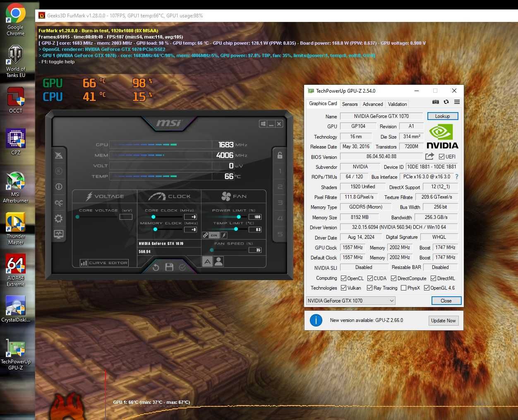Image resolution: width=518 pixels, height=420 pixels.
Task: Open CrystalDiskInfo desktop shortcut
Action: point(16,309)
